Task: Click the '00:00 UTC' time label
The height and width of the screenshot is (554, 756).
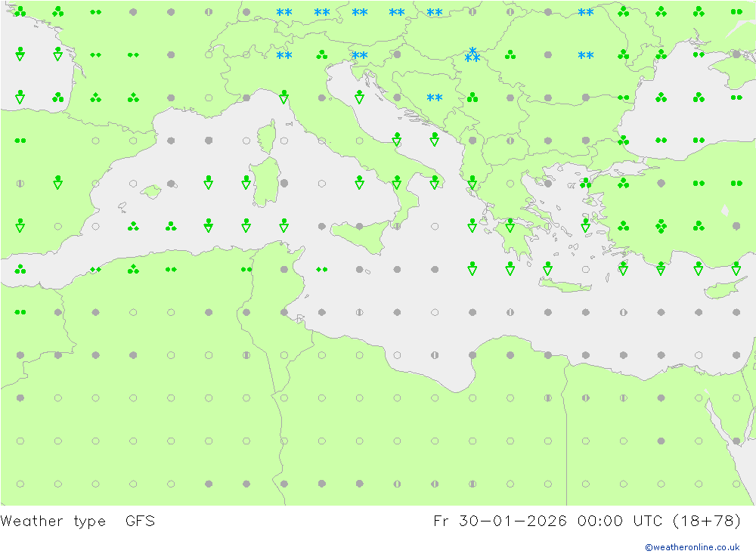Action: 619,522
